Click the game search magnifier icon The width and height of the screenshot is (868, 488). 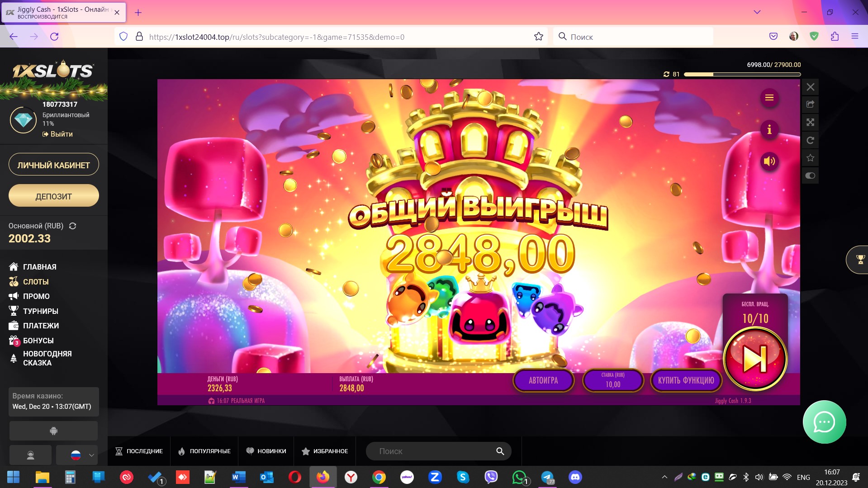[x=500, y=451]
